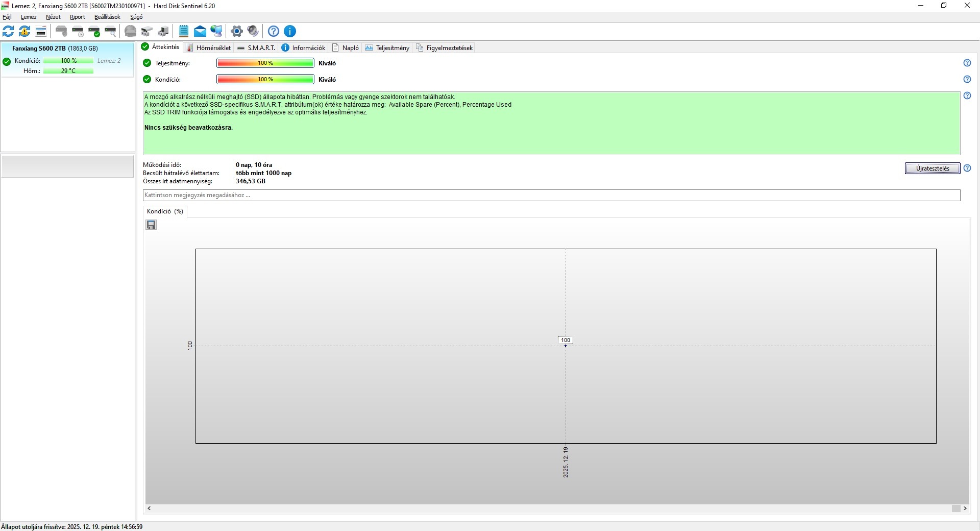
Task: Switch to the Napló tab
Action: pos(346,47)
